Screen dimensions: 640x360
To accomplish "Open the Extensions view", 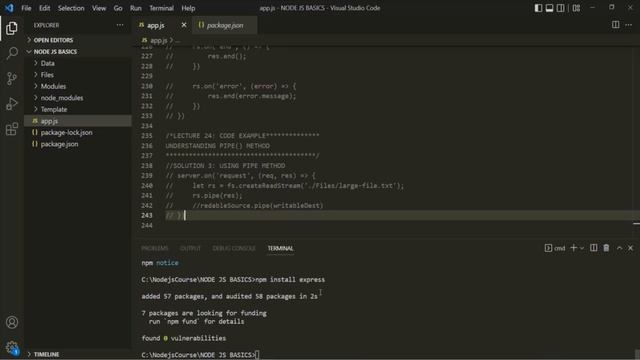I will click(x=12, y=129).
